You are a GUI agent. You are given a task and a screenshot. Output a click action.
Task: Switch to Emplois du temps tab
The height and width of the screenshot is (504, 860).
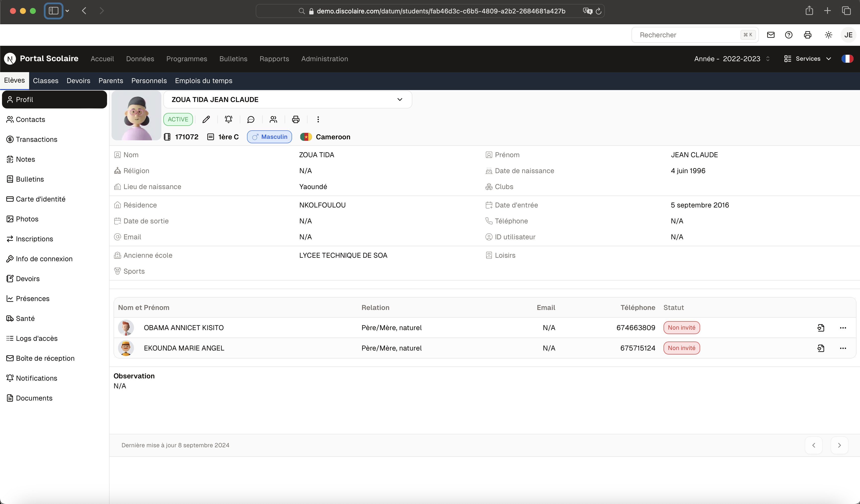coord(203,81)
